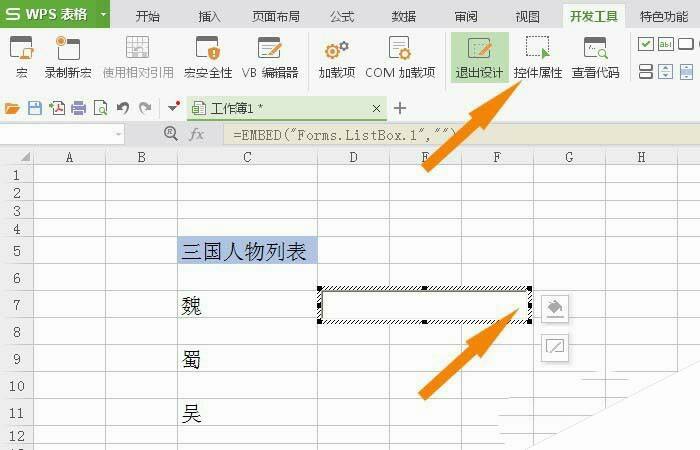Screen dimensions: 700x450
Task: Toggle 退出设计 design mode button
Action: [479, 57]
